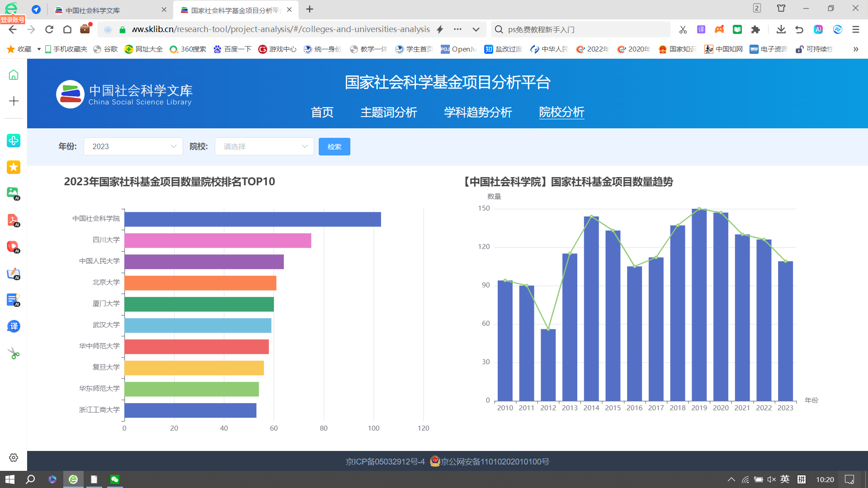Open the 京公网安备 footer link

(490, 461)
